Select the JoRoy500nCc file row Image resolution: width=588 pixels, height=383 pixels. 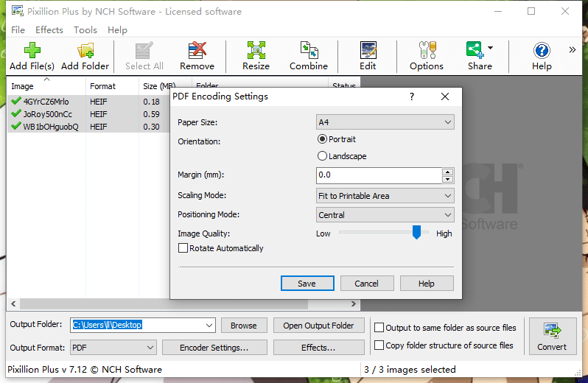[88, 114]
